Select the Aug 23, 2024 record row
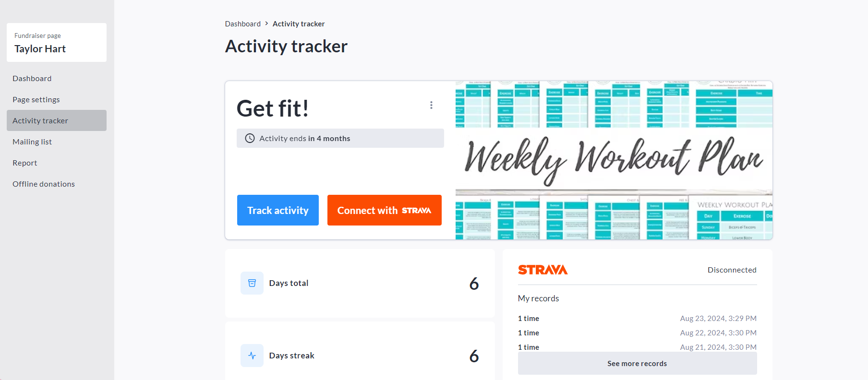The image size is (868, 380). 637,318
